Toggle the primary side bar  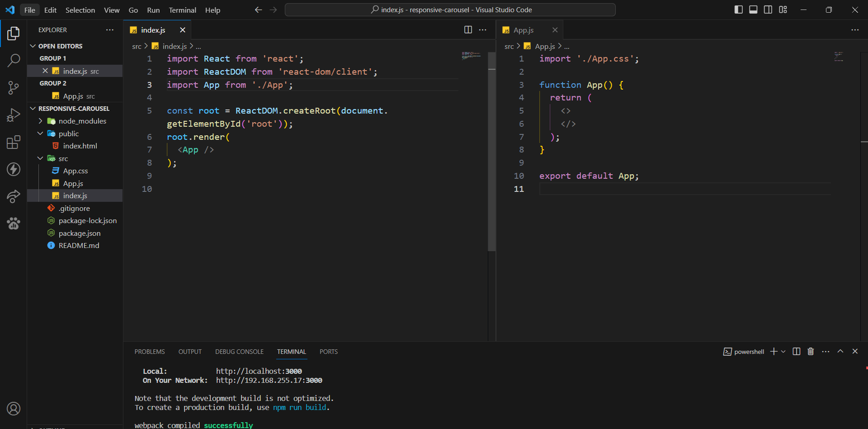(739, 10)
